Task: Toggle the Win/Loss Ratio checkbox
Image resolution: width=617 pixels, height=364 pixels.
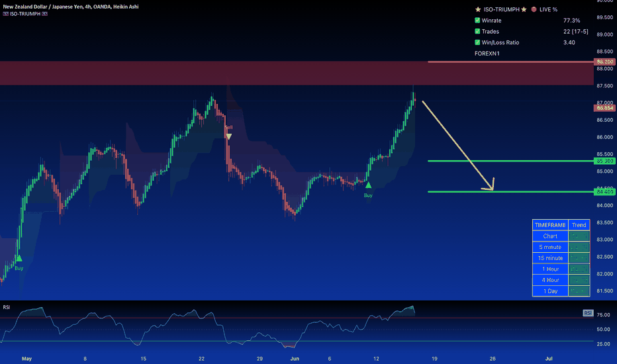Action: tap(477, 42)
